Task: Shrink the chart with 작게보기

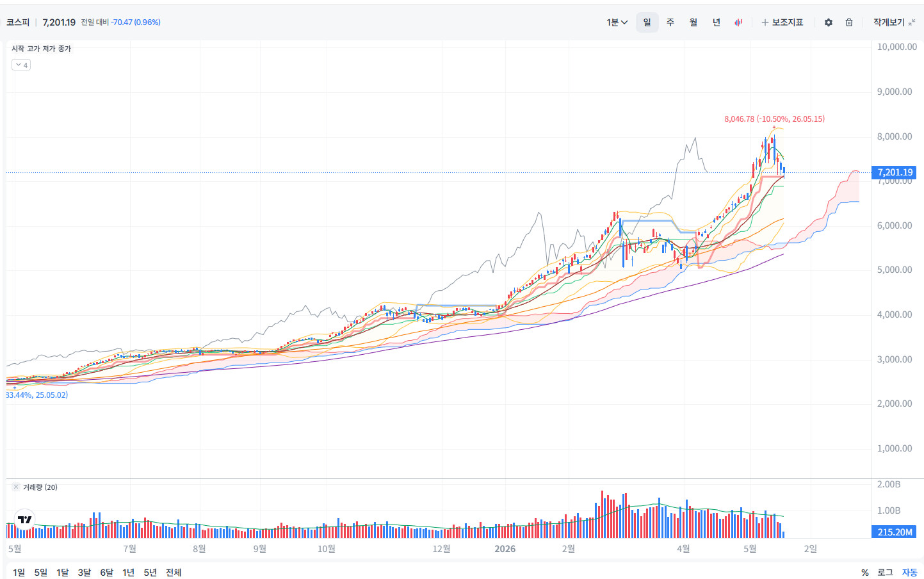Action: coord(894,22)
